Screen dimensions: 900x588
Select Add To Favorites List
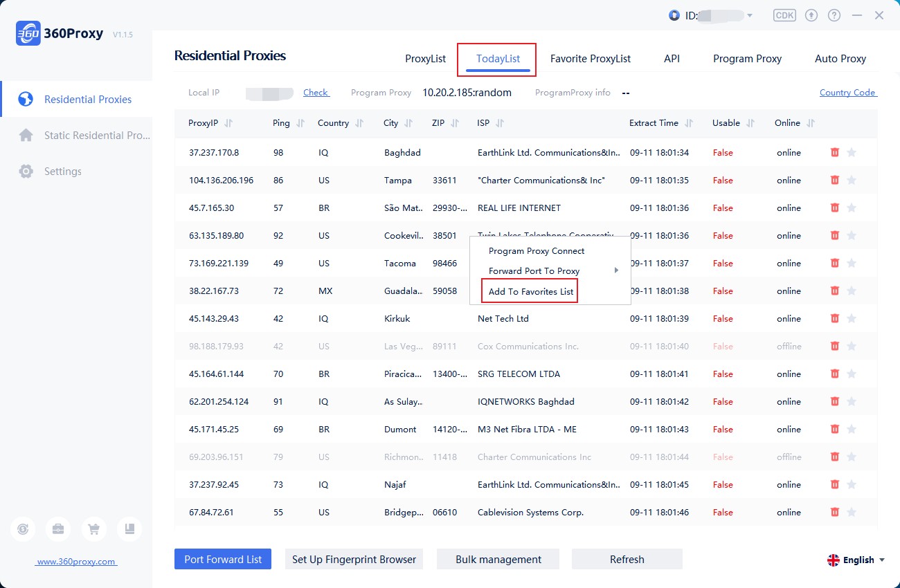click(531, 291)
